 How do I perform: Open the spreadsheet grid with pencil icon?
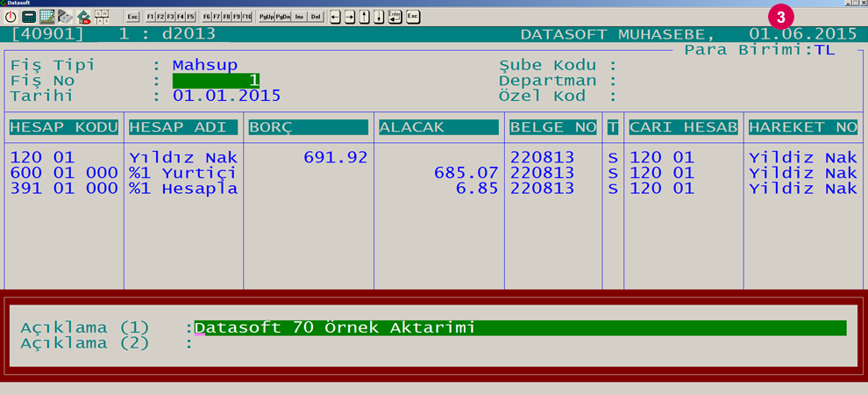[x=47, y=17]
